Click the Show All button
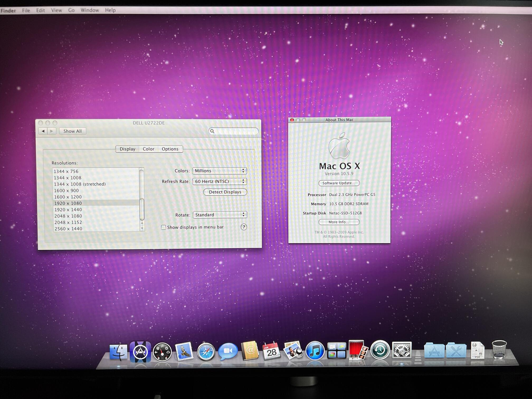Viewport: 532px width, 399px height. coord(73,131)
